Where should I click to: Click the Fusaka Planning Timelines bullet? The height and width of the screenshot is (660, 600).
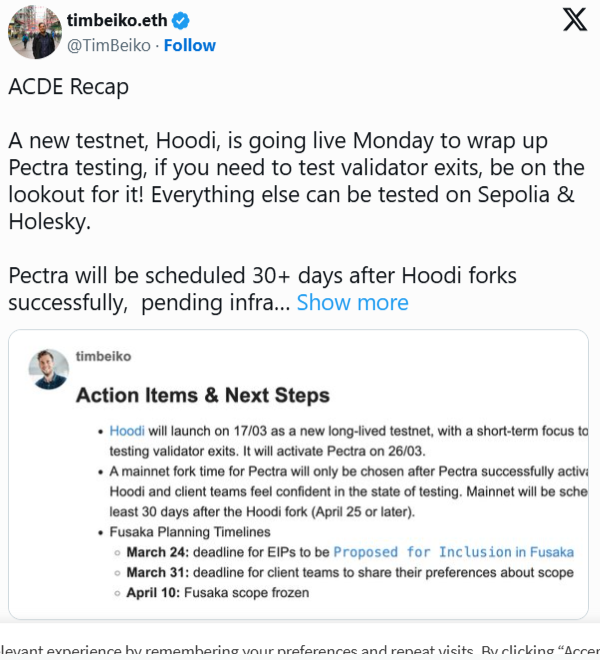click(190, 532)
